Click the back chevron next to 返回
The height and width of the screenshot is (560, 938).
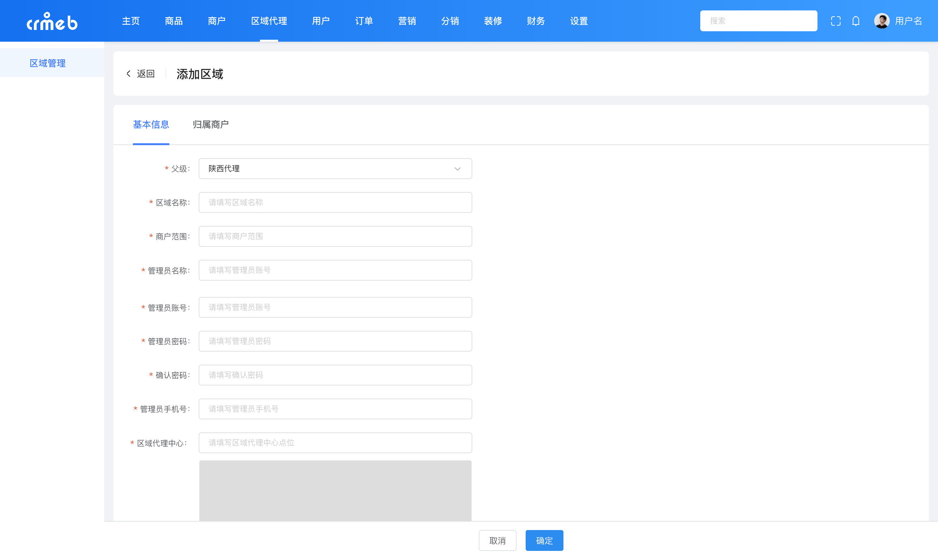pyautogui.click(x=129, y=74)
